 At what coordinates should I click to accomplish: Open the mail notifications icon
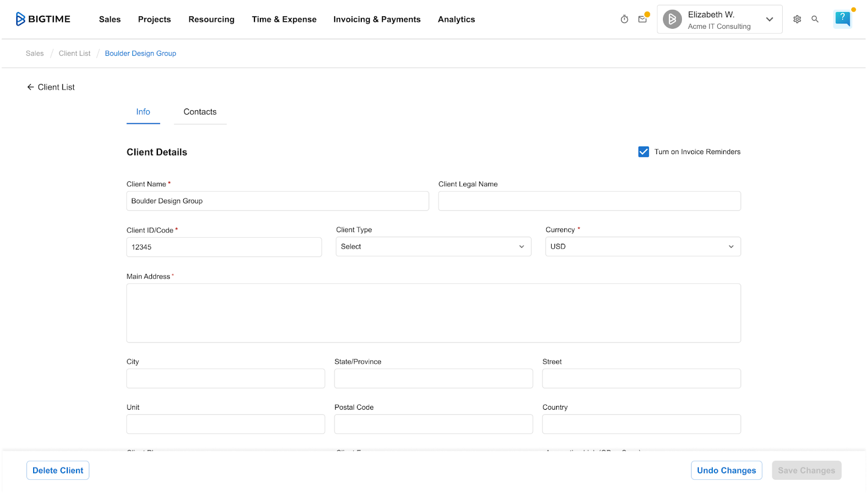[x=642, y=19]
